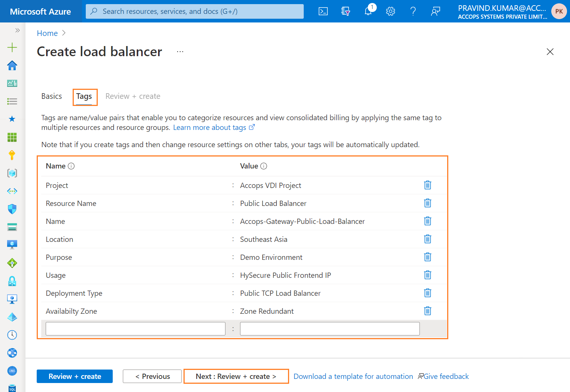Viewport: 570px width, 392px height.
Task: Select the Tags tab
Action: (84, 97)
